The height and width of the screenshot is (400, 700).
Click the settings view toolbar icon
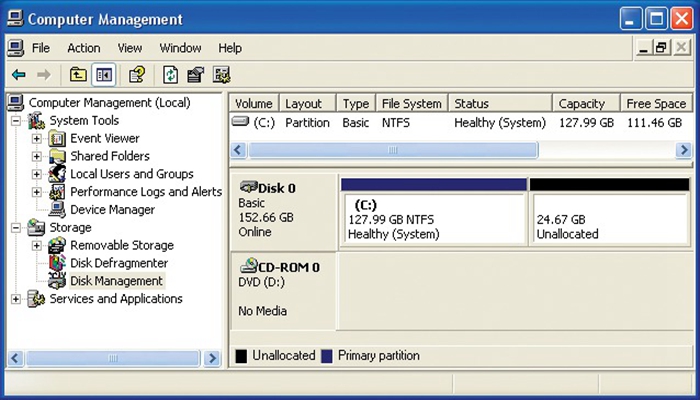tap(221, 75)
